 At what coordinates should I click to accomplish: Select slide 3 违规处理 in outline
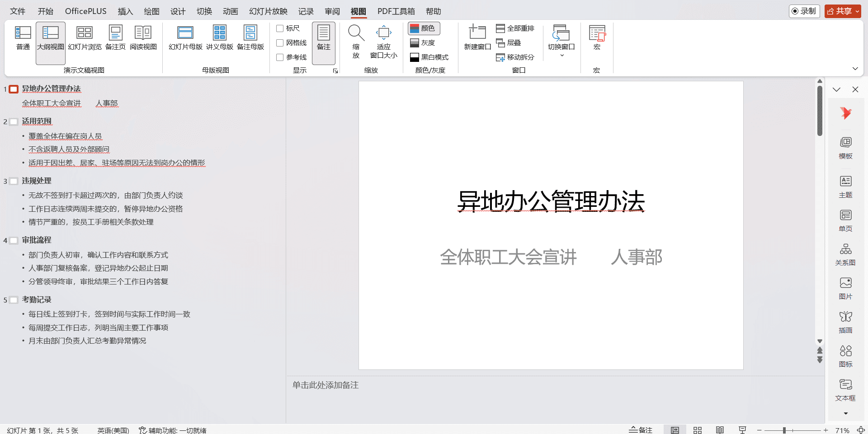pos(37,181)
